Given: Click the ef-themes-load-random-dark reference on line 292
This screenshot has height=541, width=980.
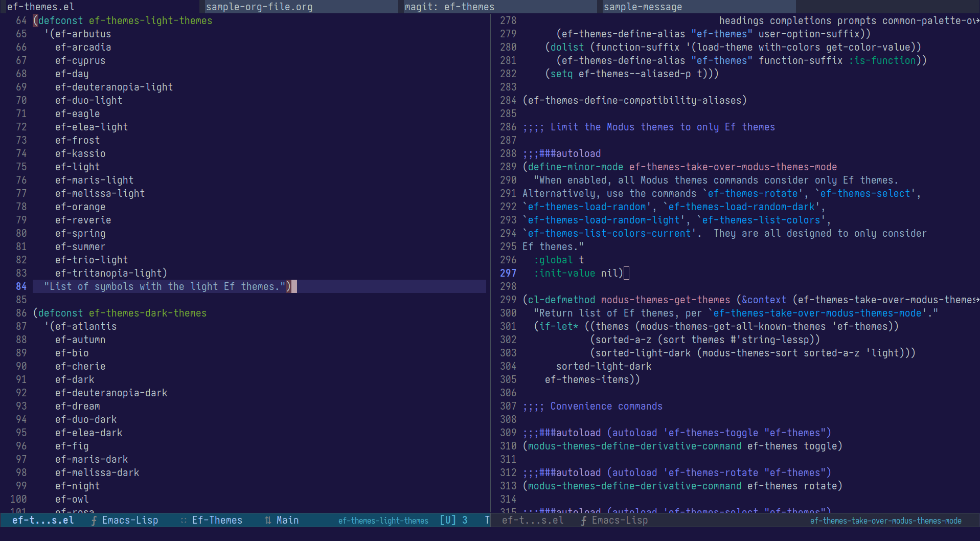Looking at the screenshot, I should (742, 207).
